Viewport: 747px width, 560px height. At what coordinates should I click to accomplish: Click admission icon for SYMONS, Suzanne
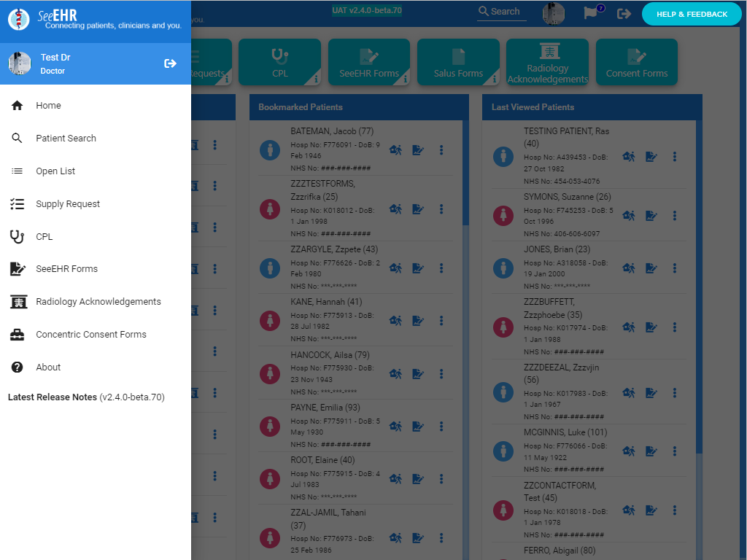pos(629,216)
